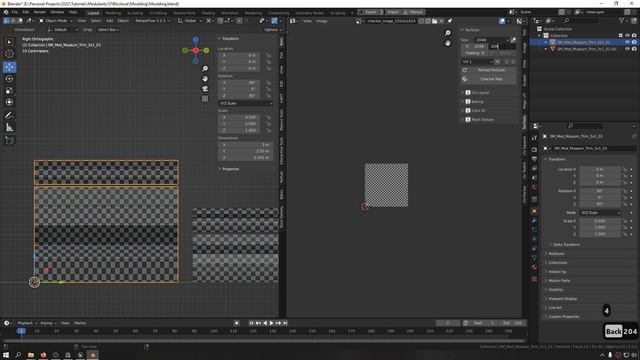Hide the SM_Mod_Museum_Trim_3x1_01.00 object via eye icon

tap(627, 49)
